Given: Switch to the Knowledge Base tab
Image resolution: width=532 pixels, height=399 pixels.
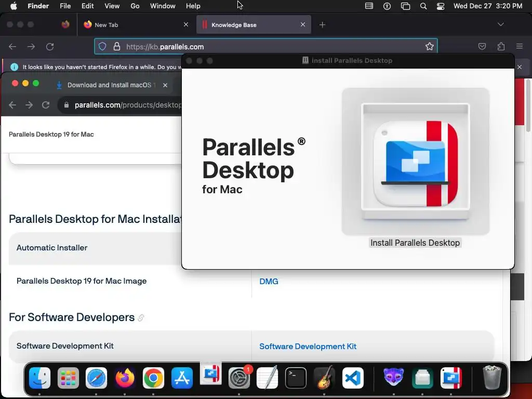Looking at the screenshot, I should click(254, 25).
